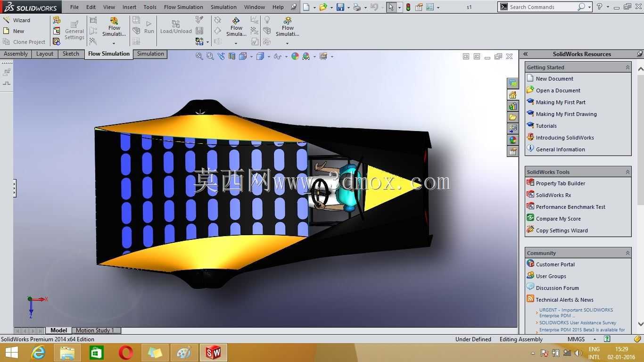
Task: Collapse the Community section
Action: pos(627,253)
